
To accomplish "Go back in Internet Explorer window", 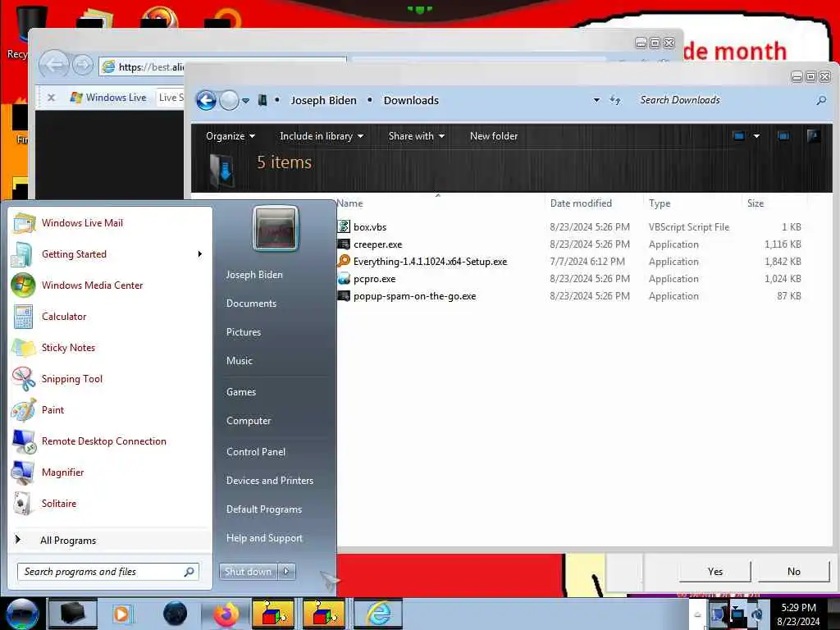I will 53,66.
